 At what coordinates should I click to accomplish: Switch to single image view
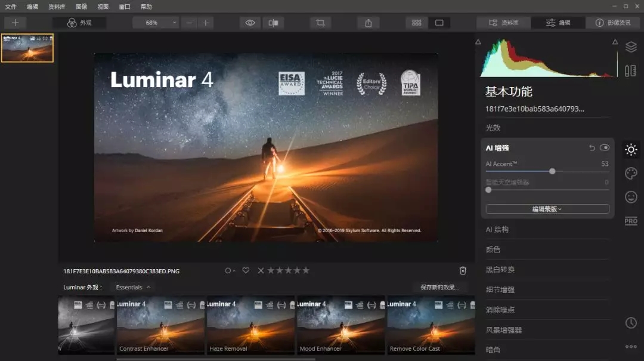[439, 23]
